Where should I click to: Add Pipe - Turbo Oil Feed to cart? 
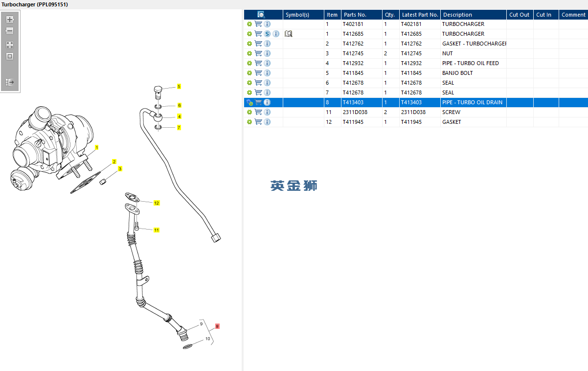tap(258, 63)
